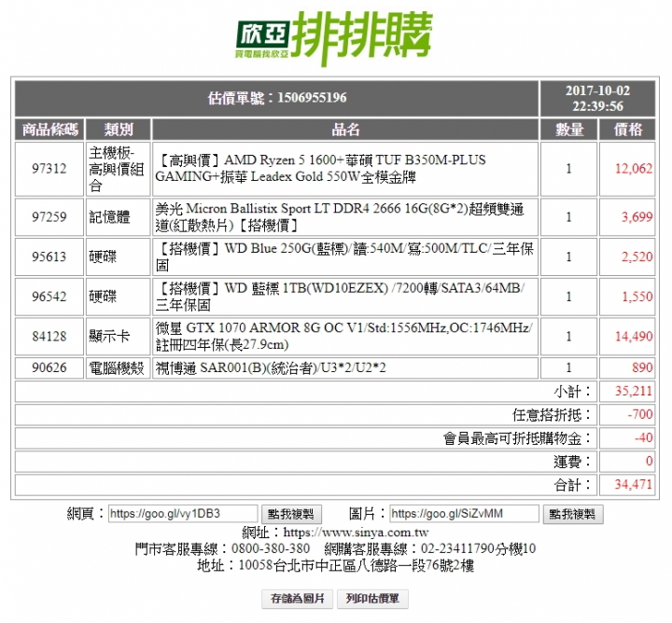This screenshot has width=672, height=623.
Task: Click the WD Blue 250G product name
Action: click(344, 256)
